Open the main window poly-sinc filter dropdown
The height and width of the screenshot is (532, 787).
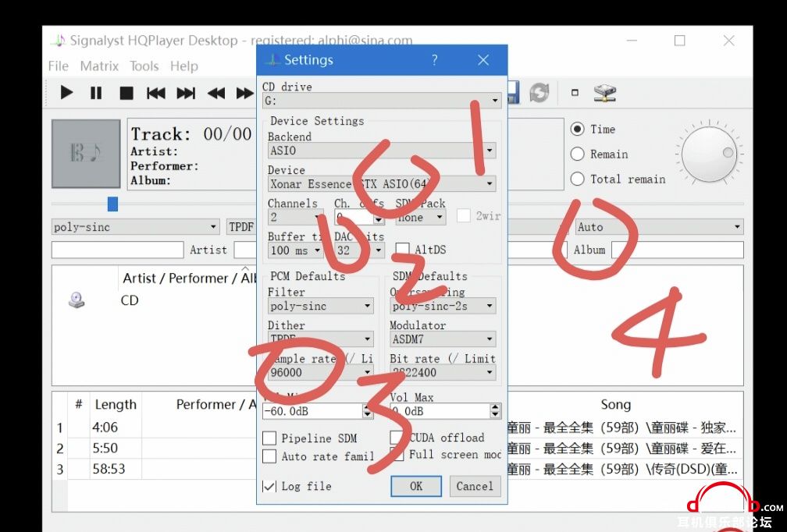pyautogui.click(x=136, y=227)
